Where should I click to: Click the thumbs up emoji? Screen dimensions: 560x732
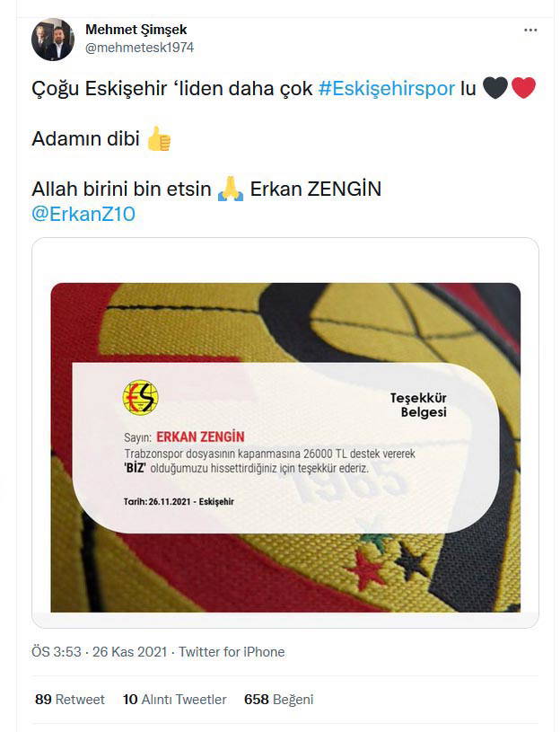click(x=159, y=138)
